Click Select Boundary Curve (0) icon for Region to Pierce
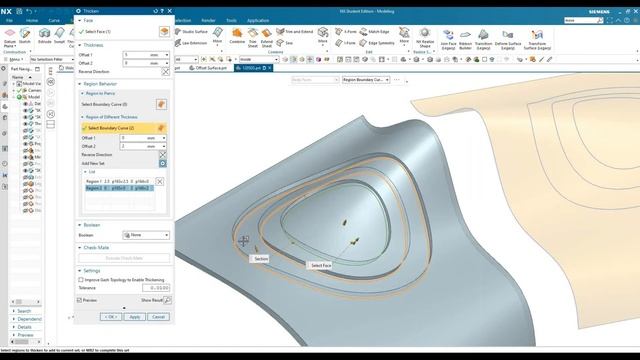Viewport: 640px width, 360px height. point(161,104)
